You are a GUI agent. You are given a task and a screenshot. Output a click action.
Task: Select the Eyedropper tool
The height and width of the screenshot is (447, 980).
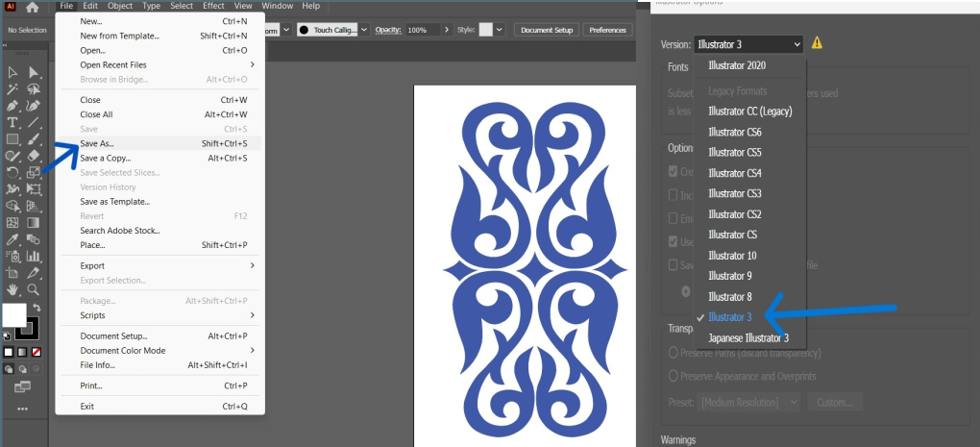(x=12, y=239)
